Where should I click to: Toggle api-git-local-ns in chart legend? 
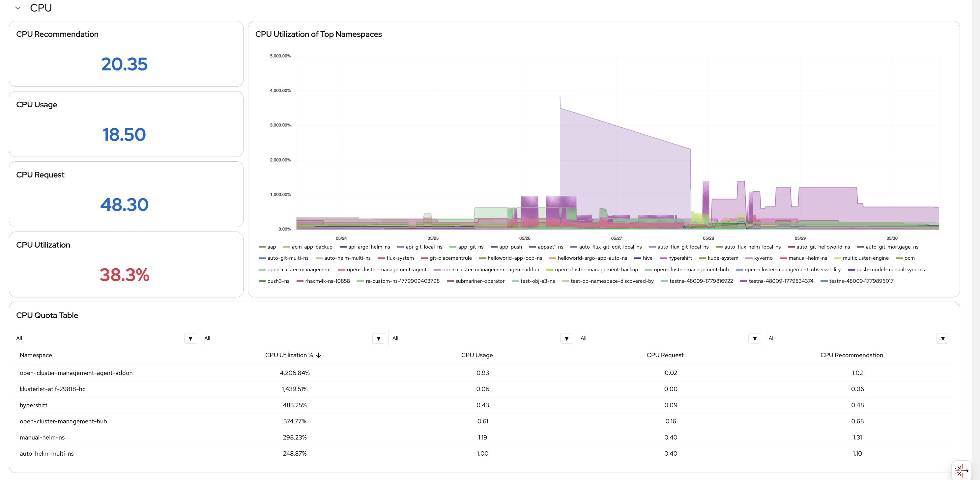(x=419, y=247)
